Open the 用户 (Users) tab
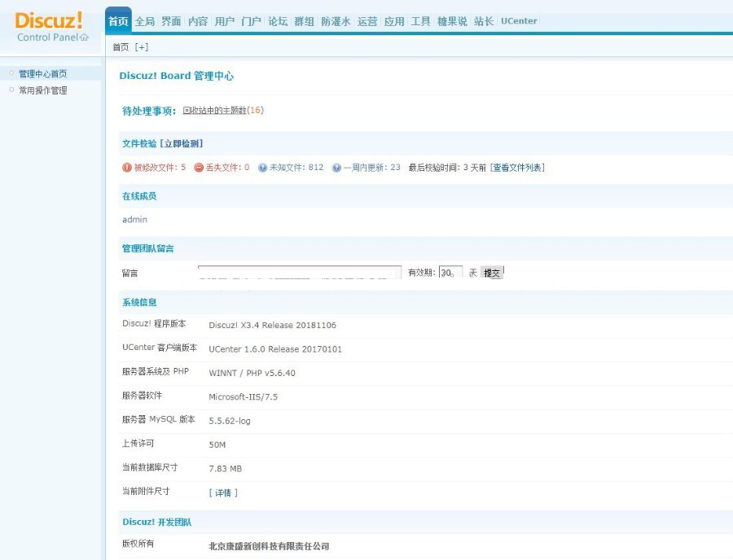The height and width of the screenshot is (560, 733). point(224,21)
